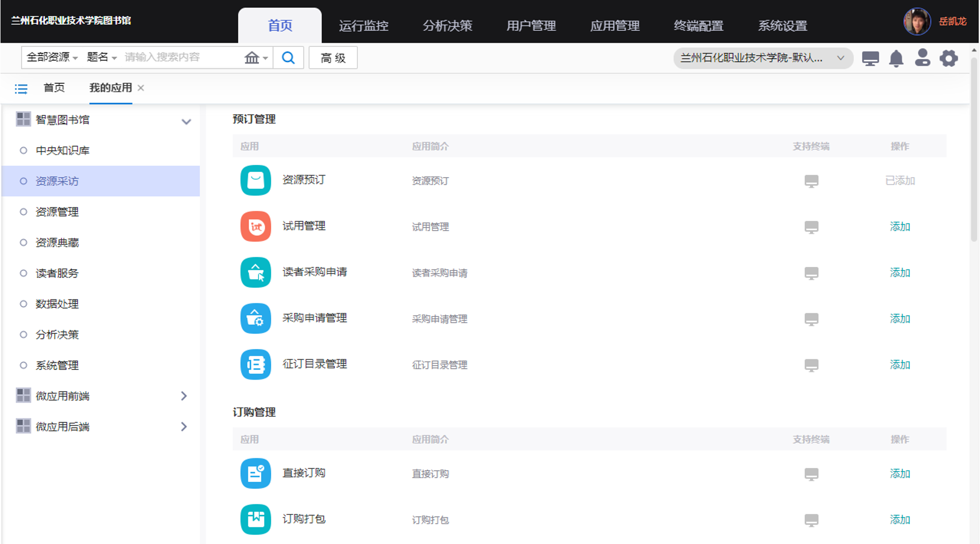The image size is (980, 544).
Task: Open the user profile icon
Action: pos(922,58)
